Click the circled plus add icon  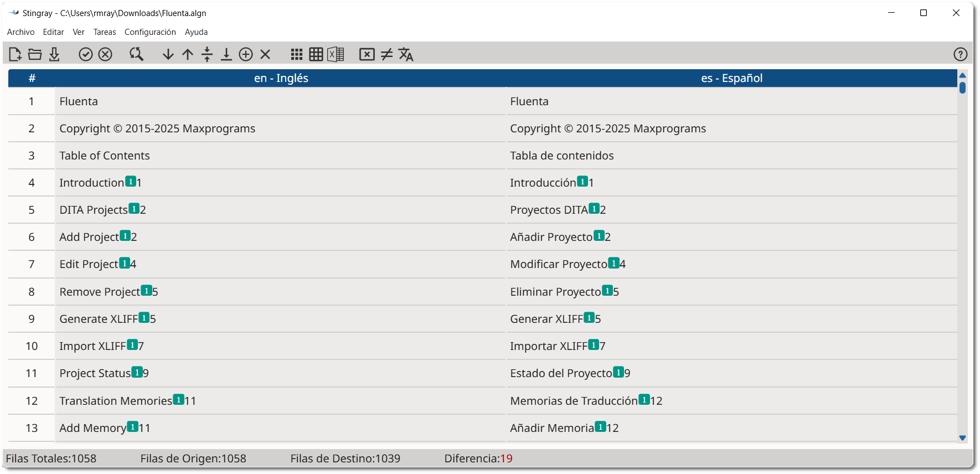coord(246,54)
